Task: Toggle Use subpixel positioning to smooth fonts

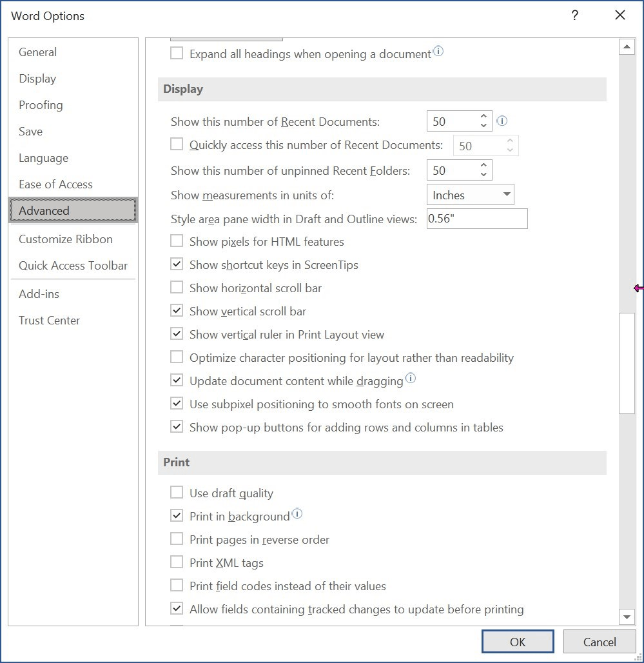Action: tap(177, 404)
